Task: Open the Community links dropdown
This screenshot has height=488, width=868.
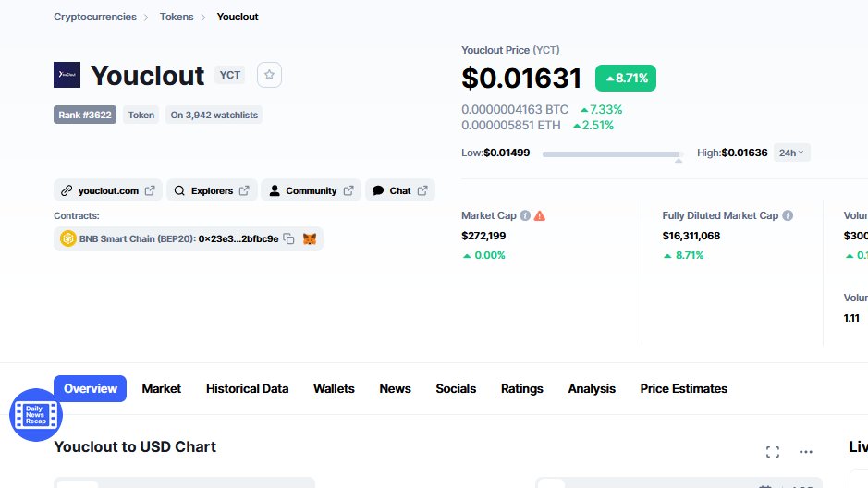Action: 312,190
